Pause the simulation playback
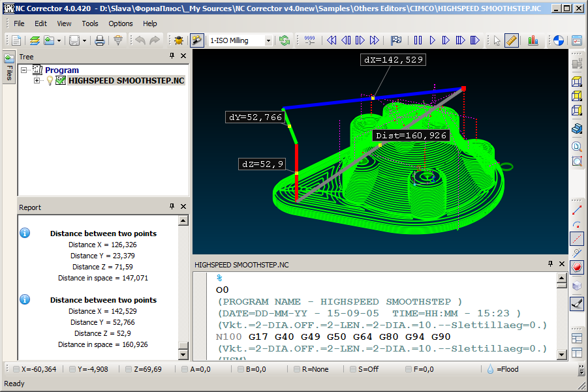Screen dimensions: 588x392 point(418,40)
